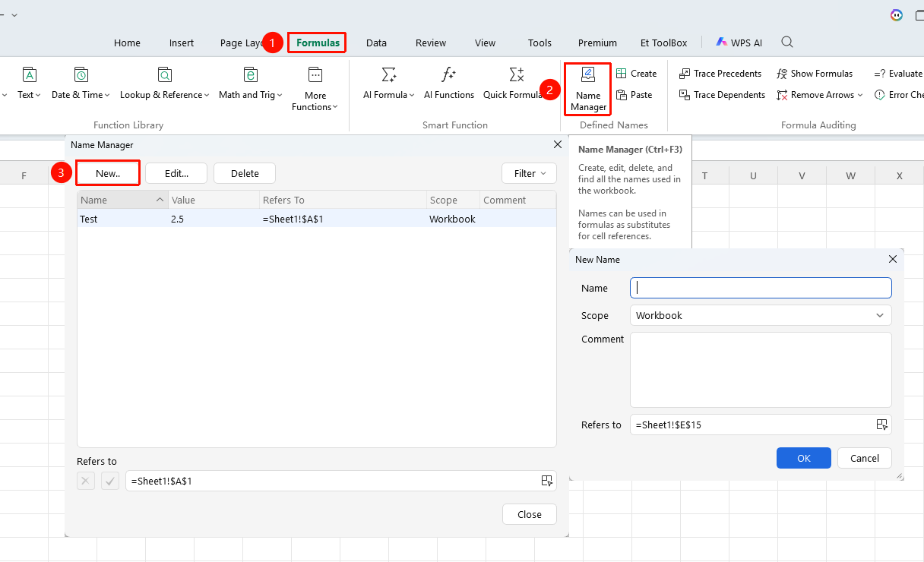Click Cancel in New Name dialog
Screen dimensions: 924x562
[x=865, y=458]
